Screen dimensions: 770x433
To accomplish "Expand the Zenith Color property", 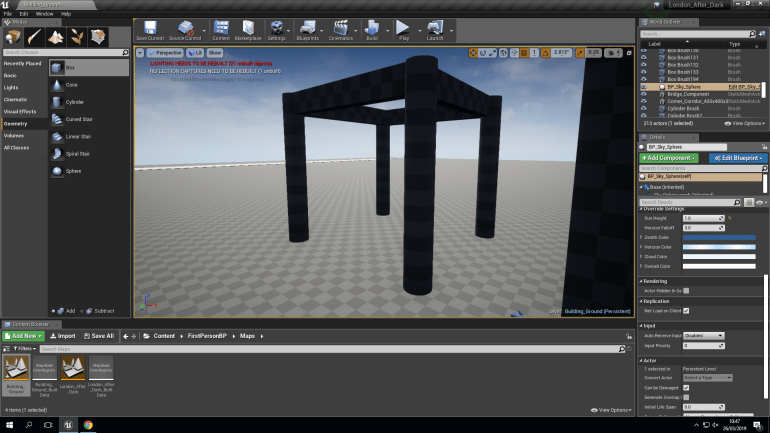I will [x=641, y=237].
